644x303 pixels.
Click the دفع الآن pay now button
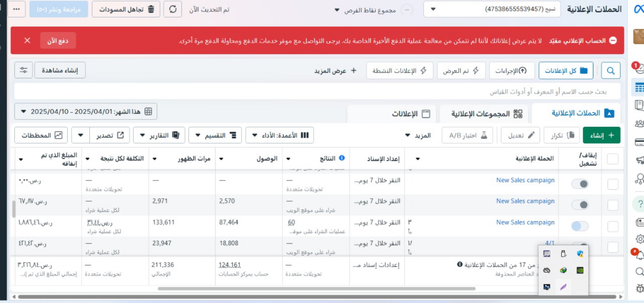click(x=58, y=40)
